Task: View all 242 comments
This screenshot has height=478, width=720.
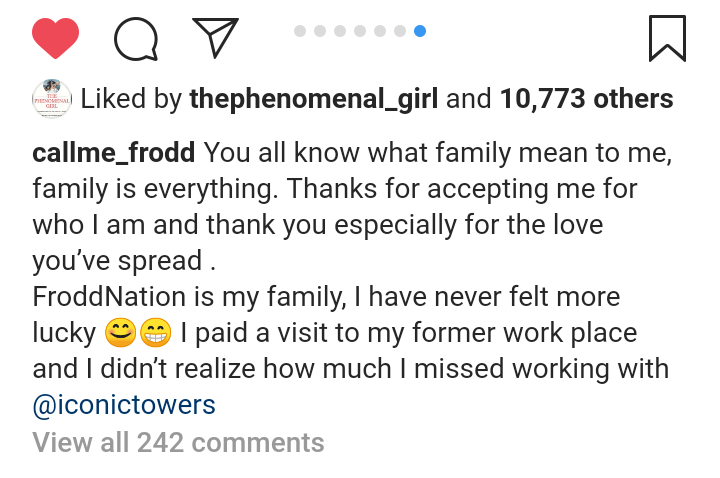Action: tap(178, 442)
